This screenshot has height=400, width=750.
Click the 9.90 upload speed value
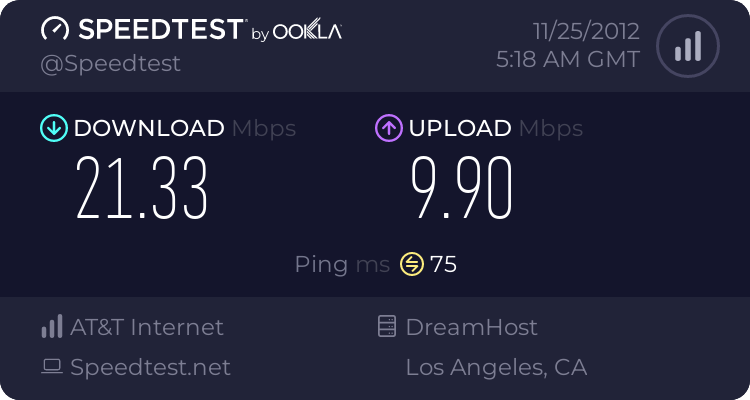(462, 188)
